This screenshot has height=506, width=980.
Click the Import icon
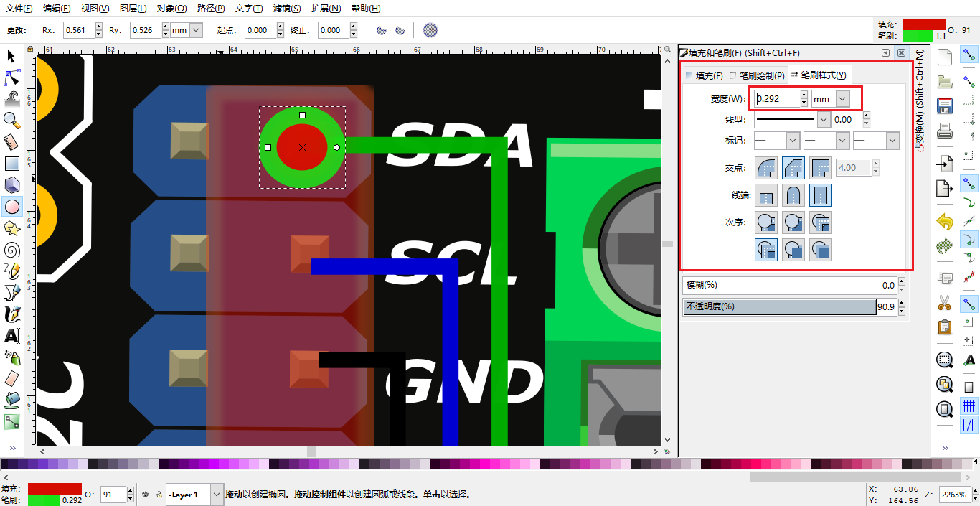point(945,164)
